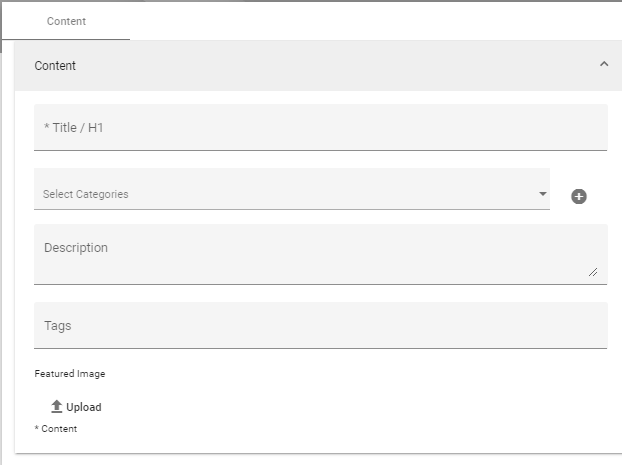The height and width of the screenshot is (465, 622).
Task: Click the underline beneath the Content tab
Action: [66, 39]
